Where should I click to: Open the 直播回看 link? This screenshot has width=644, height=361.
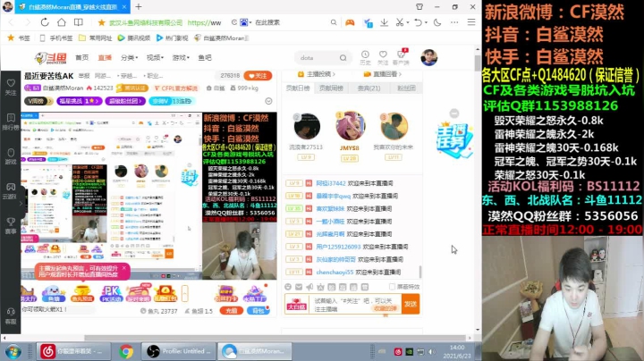(x=383, y=74)
